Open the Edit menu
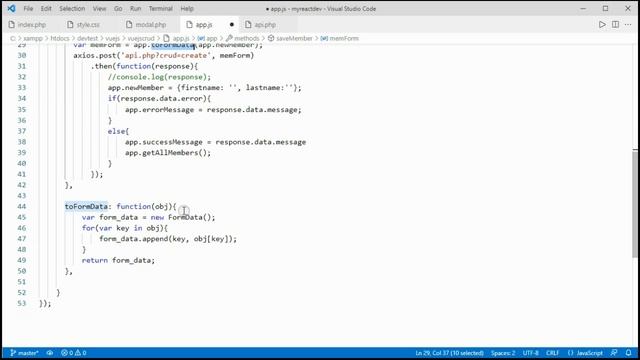Viewport: 640px width, 360px height. coord(46,9)
